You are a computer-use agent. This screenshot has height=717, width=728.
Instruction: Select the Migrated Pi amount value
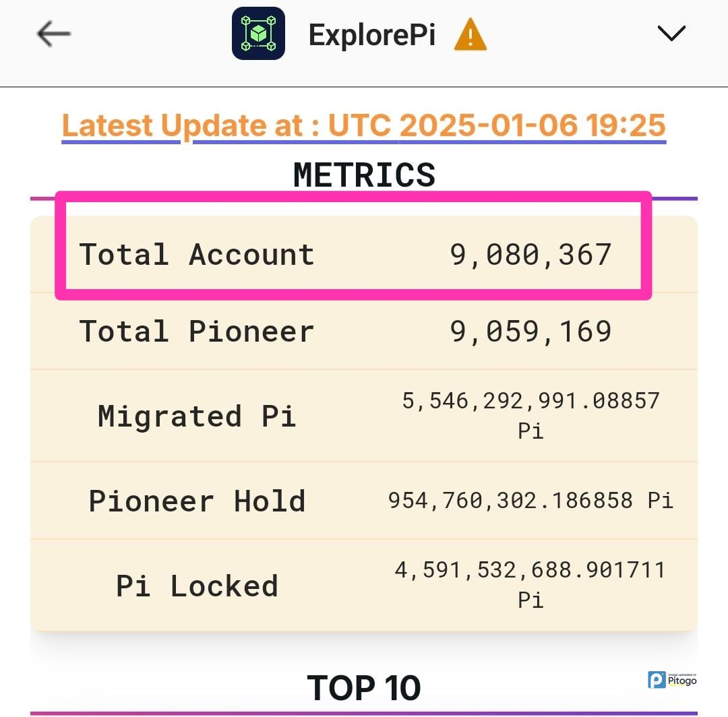point(530,414)
